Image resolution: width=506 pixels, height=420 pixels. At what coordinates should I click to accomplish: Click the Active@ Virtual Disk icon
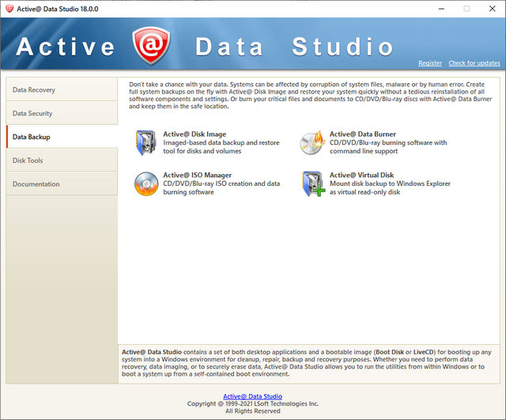(312, 184)
